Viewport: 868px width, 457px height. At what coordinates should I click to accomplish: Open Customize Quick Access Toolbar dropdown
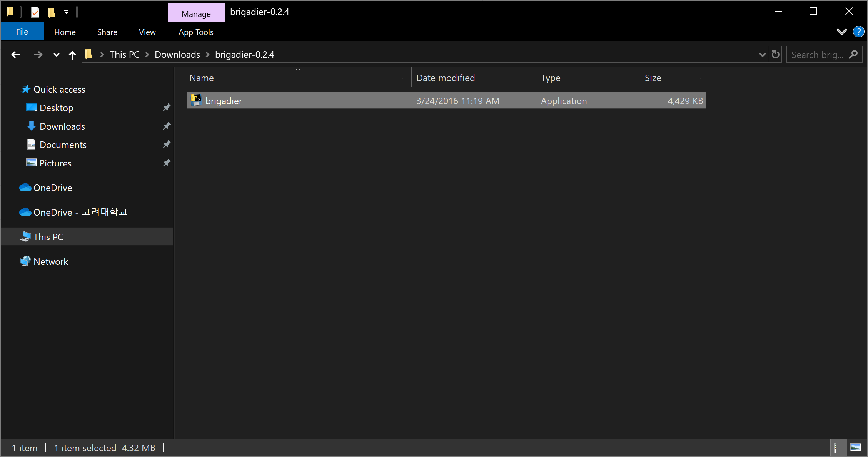tap(66, 12)
